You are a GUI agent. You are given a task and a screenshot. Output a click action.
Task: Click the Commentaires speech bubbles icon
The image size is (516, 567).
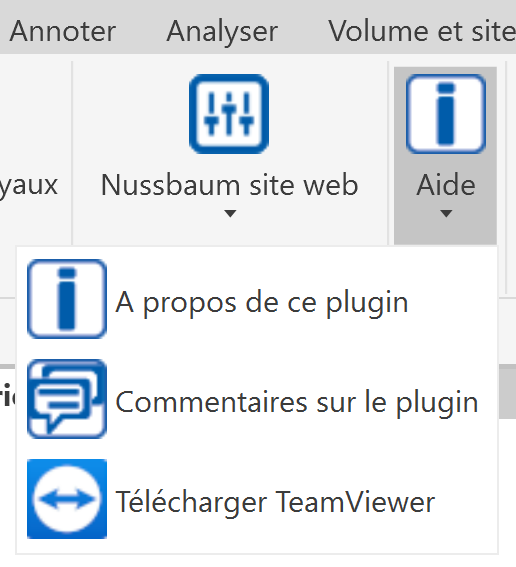tap(67, 399)
